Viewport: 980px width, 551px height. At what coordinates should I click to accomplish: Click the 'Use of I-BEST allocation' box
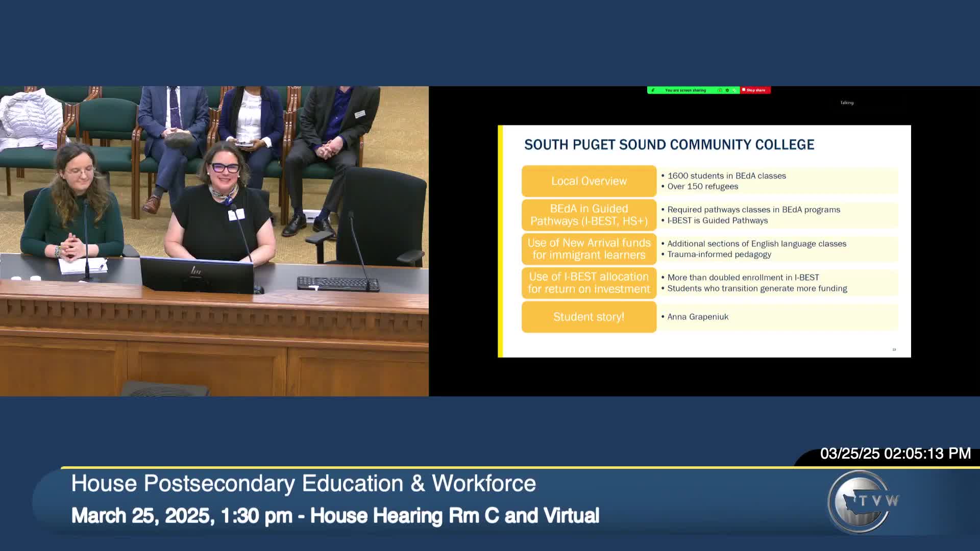[x=589, y=283]
